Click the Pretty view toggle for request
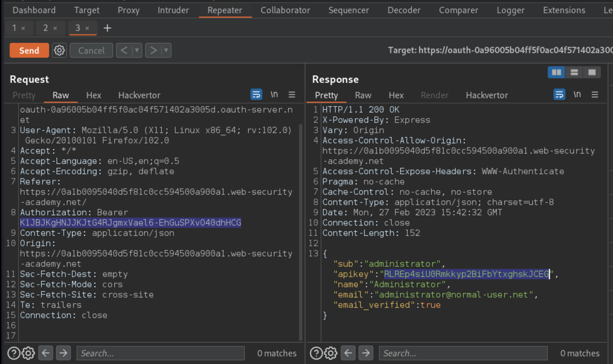 [x=23, y=95]
